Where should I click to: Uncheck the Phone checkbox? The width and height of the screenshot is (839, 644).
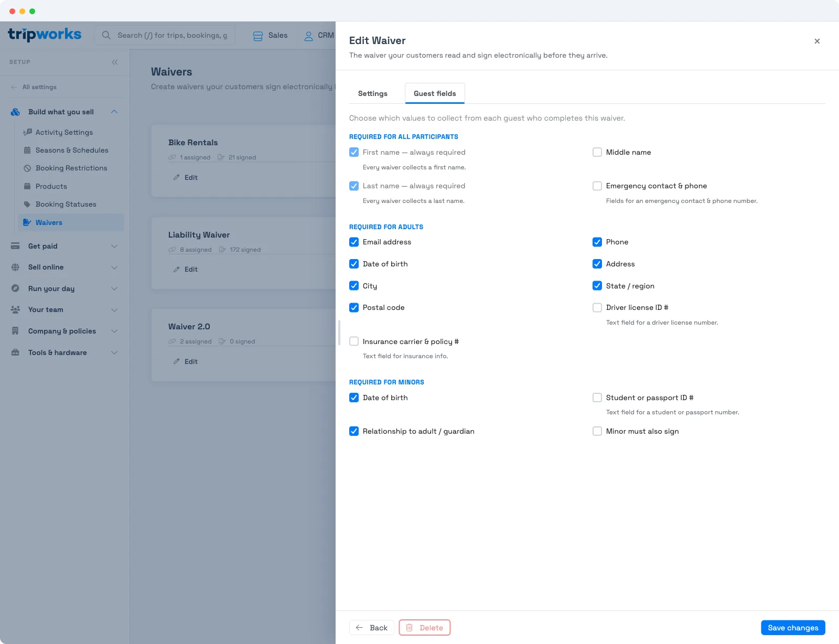click(597, 242)
